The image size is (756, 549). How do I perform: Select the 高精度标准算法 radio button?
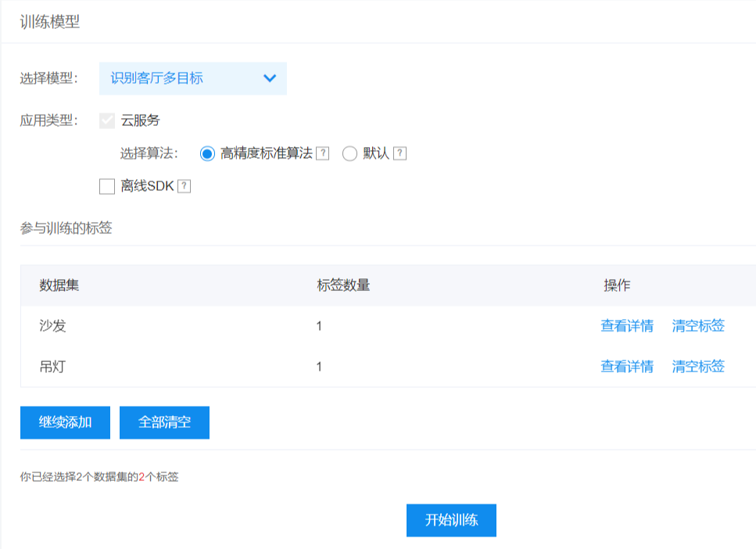207,154
